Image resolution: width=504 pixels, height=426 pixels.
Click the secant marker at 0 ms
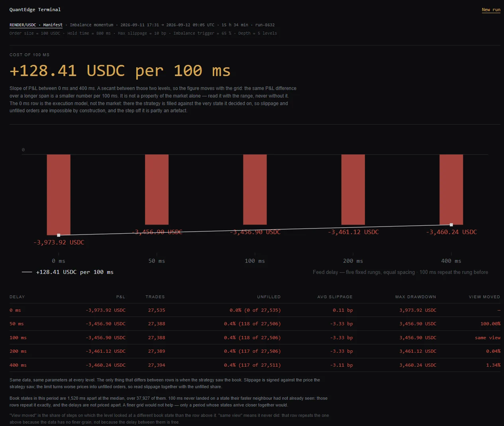pos(59,235)
